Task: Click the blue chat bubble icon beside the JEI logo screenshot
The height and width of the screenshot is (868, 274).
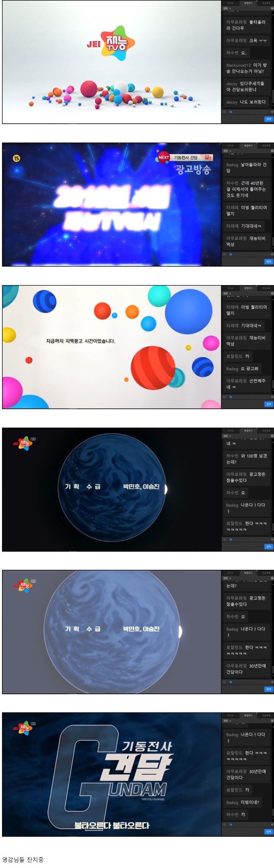Action: coord(231,112)
